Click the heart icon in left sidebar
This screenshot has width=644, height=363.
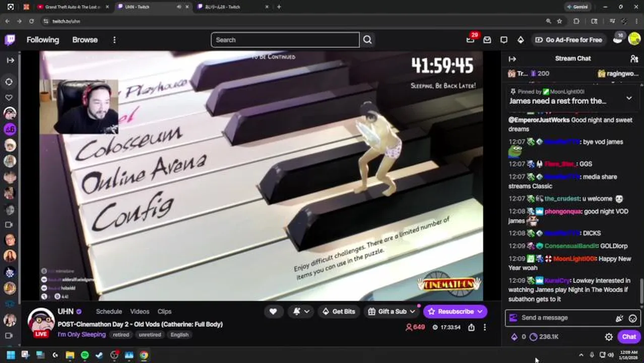9,97
